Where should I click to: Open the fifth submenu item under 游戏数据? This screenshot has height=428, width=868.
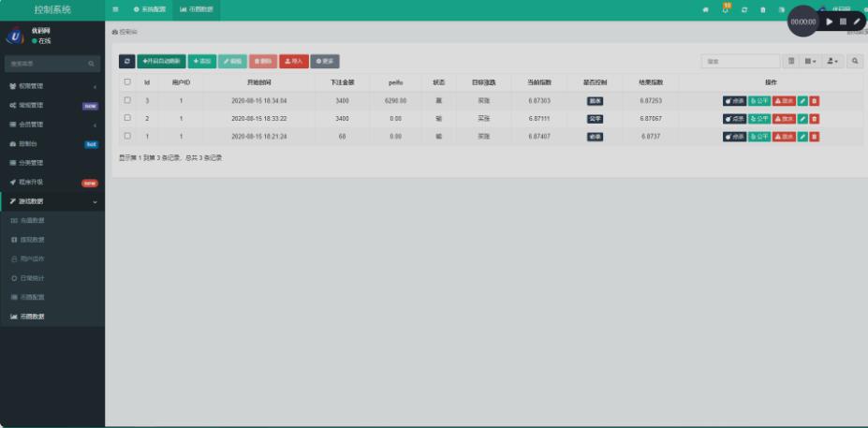tap(52, 297)
